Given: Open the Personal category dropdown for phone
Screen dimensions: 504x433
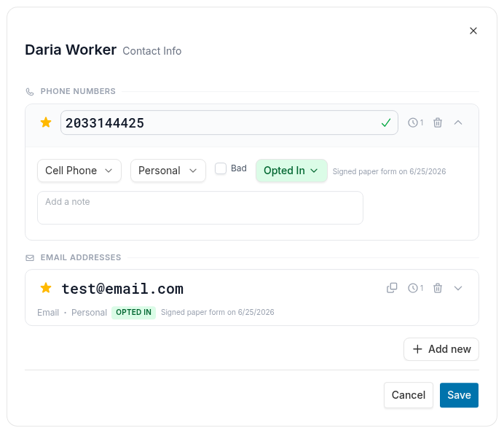Looking at the screenshot, I should (x=168, y=171).
